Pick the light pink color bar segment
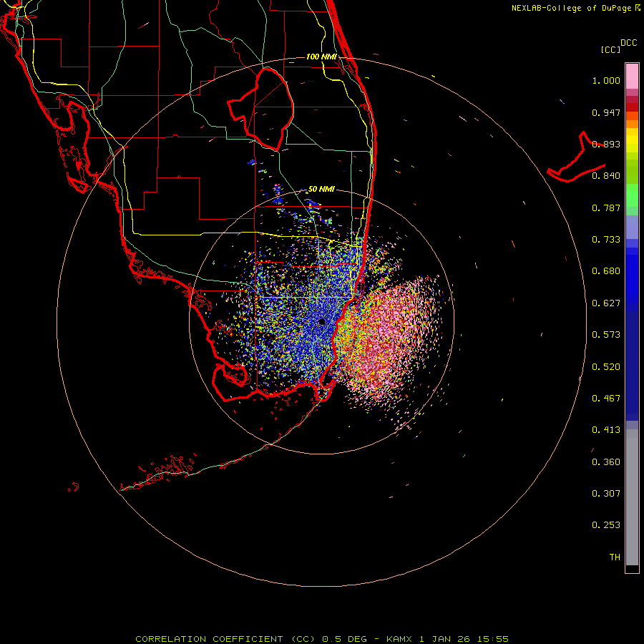Image resolution: width=644 pixels, height=644 pixels. coord(632,77)
